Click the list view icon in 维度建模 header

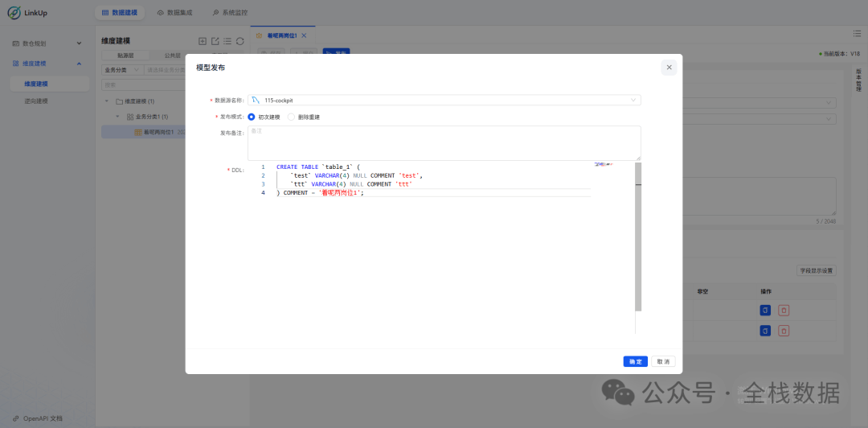(x=227, y=41)
